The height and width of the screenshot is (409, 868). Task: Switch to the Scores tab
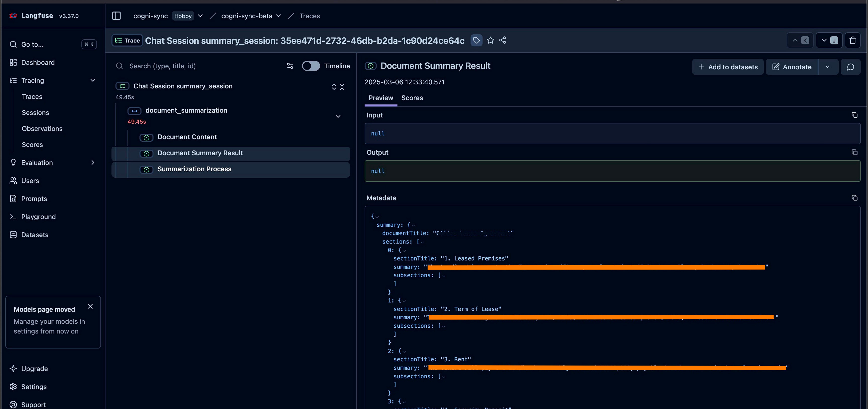412,98
